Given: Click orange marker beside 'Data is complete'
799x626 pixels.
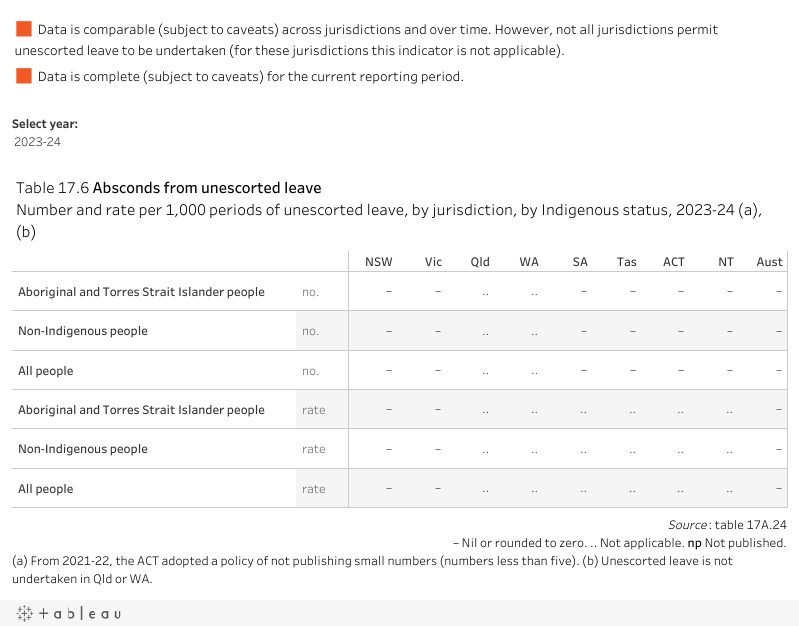Looking at the screenshot, I should [24, 76].
